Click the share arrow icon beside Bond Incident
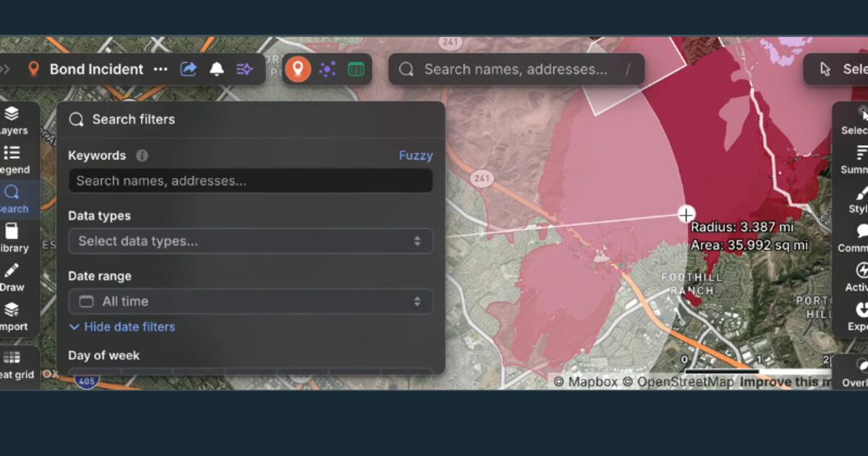Screen dimensions: 868x456 [x=188, y=69]
